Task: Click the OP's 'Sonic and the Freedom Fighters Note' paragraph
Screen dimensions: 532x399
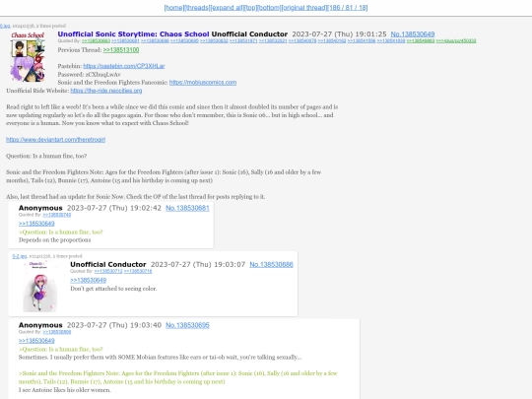Action: coord(164,176)
